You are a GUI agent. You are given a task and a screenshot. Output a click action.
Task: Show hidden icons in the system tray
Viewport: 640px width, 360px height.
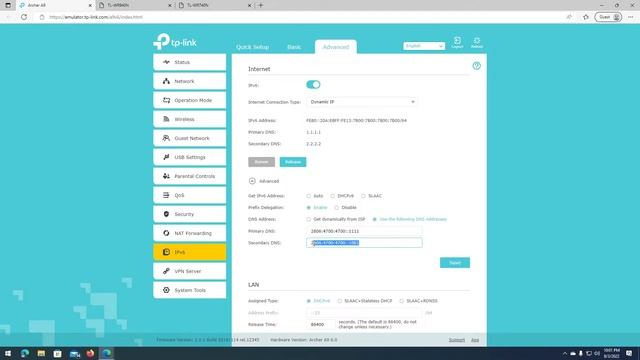coord(565,353)
